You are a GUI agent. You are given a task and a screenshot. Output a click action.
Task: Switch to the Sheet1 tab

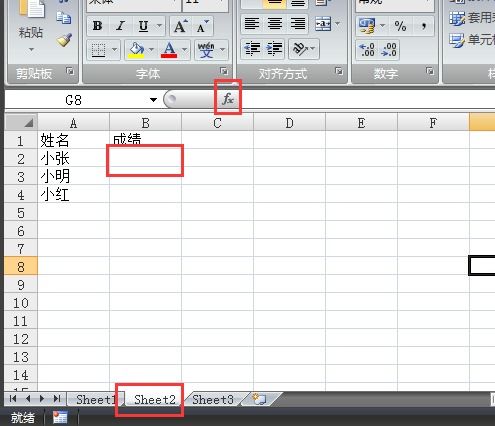coord(96,399)
